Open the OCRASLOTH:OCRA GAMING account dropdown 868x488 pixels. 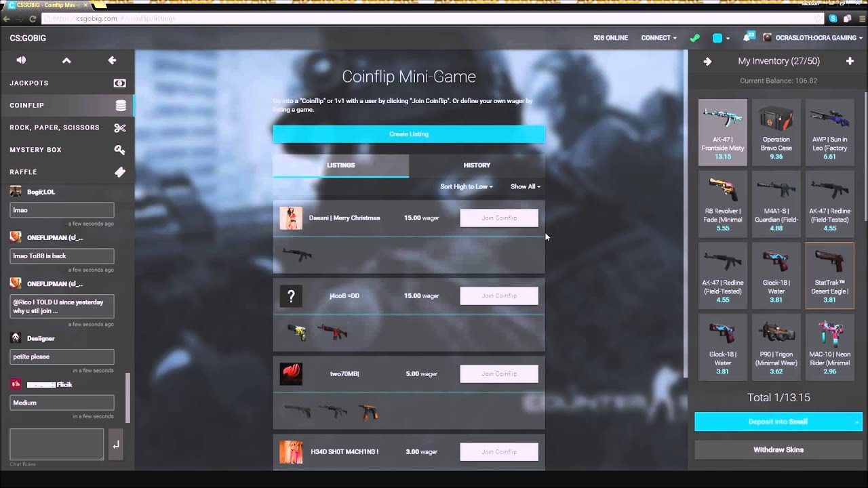click(x=814, y=38)
